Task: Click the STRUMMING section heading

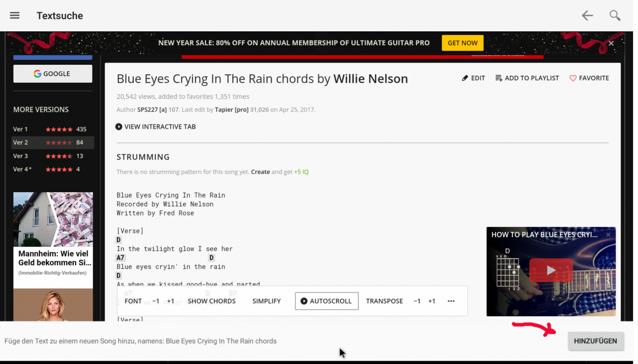Action: click(143, 157)
